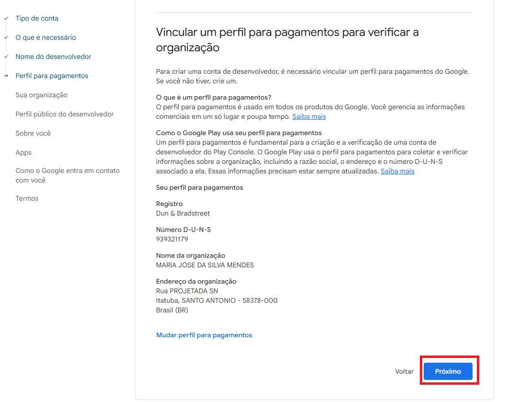Go to the Tipo de conta step

click(37, 18)
